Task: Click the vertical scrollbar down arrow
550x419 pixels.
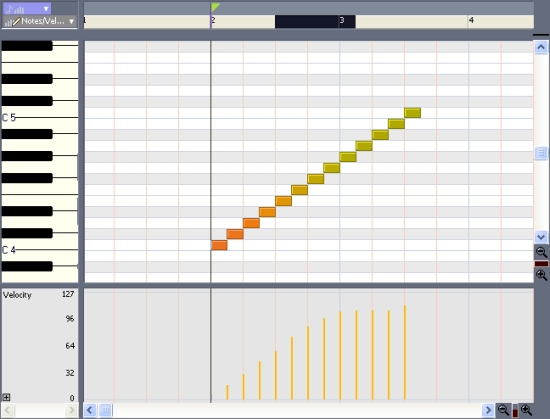Action: (541, 237)
